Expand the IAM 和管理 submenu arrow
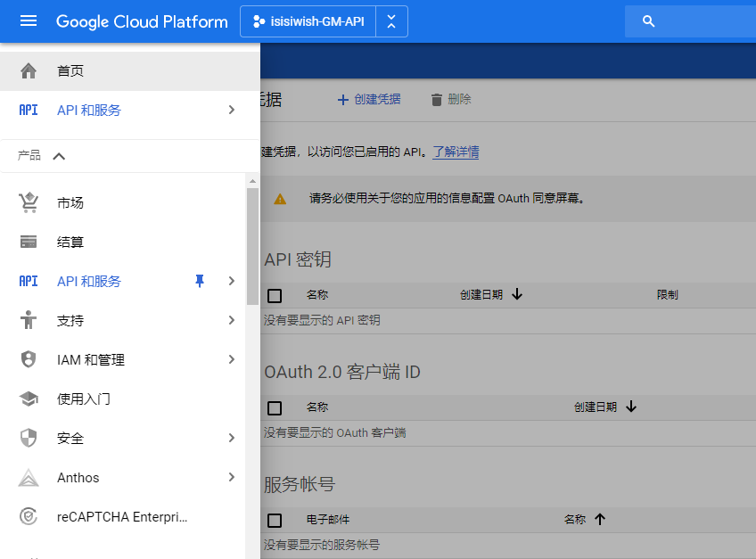The height and width of the screenshot is (559, 756). 232,359
